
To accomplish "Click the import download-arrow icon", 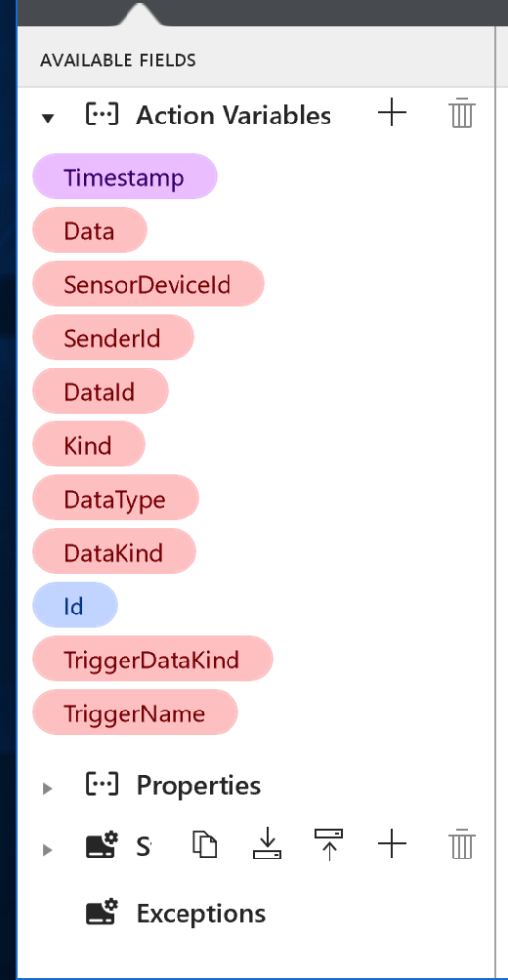I will pos(267,844).
